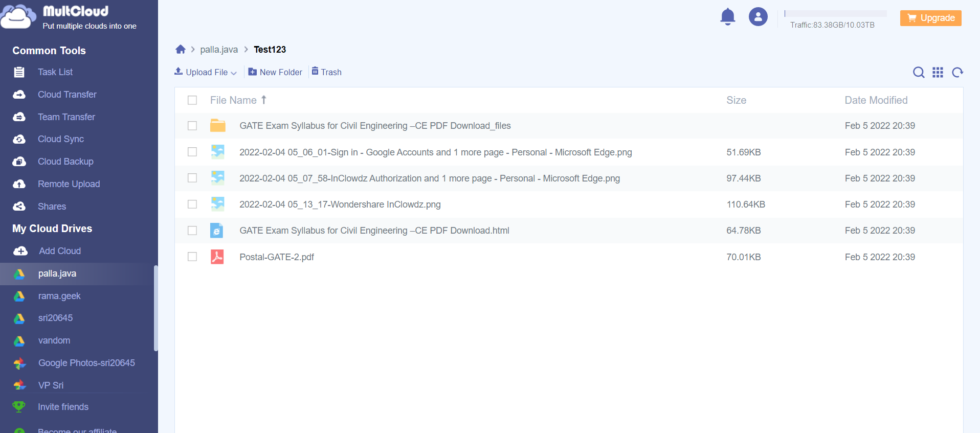
Task: Click the Cloud Transfer sidebar icon
Action: pyautogui.click(x=19, y=95)
